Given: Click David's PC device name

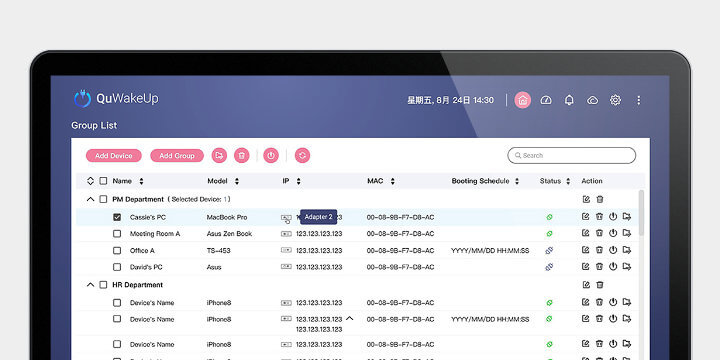Looking at the screenshot, I should (x=146, y=267).
